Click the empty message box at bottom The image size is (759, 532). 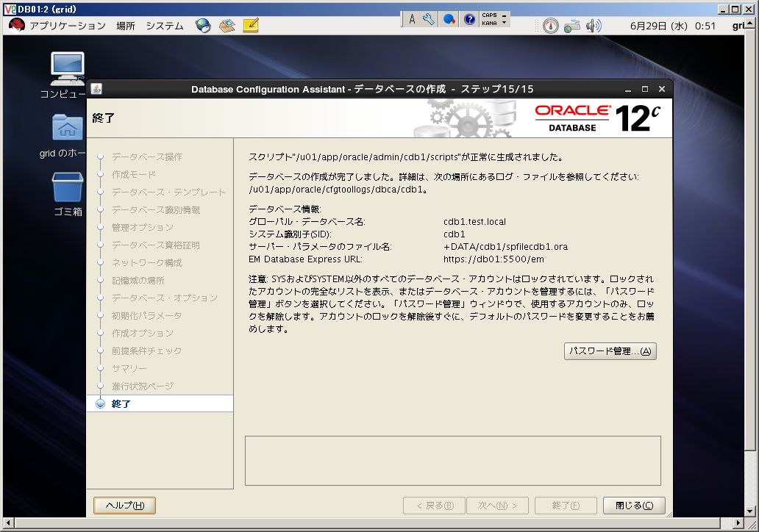[x=452, y=461]
